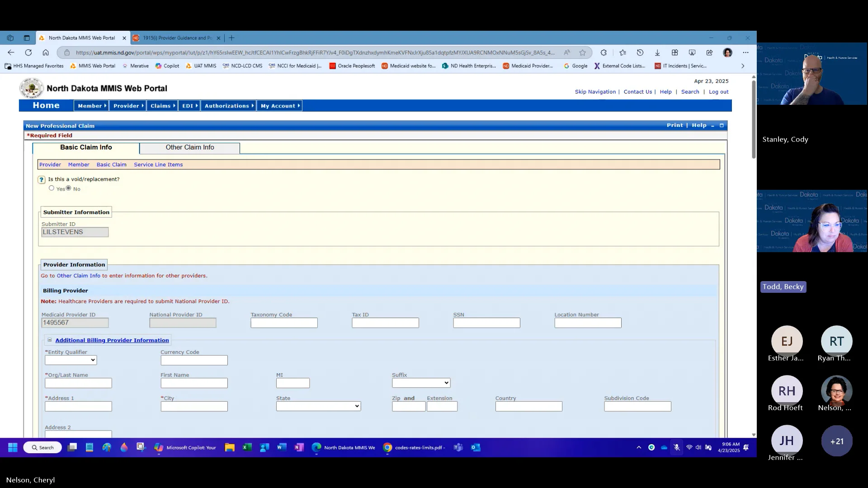Open Excel from the taskbar
The width and height of the screenshot is (868, 488).
click(247, 447)
